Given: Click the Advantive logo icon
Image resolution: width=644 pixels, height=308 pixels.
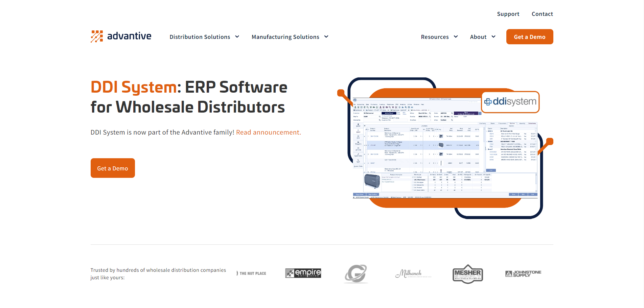Looking at the screenshot, I should pos(97,36).
